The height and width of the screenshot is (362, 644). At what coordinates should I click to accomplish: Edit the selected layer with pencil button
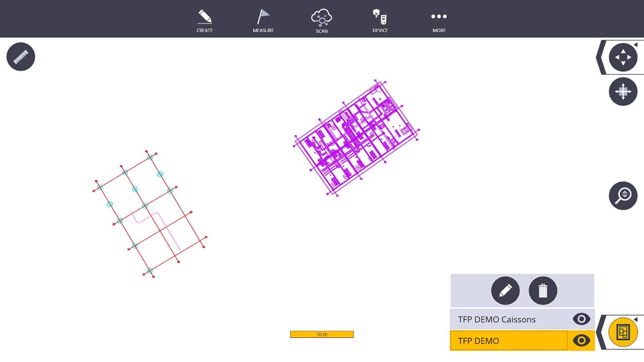pyautogui.click(x=505, y=290)
